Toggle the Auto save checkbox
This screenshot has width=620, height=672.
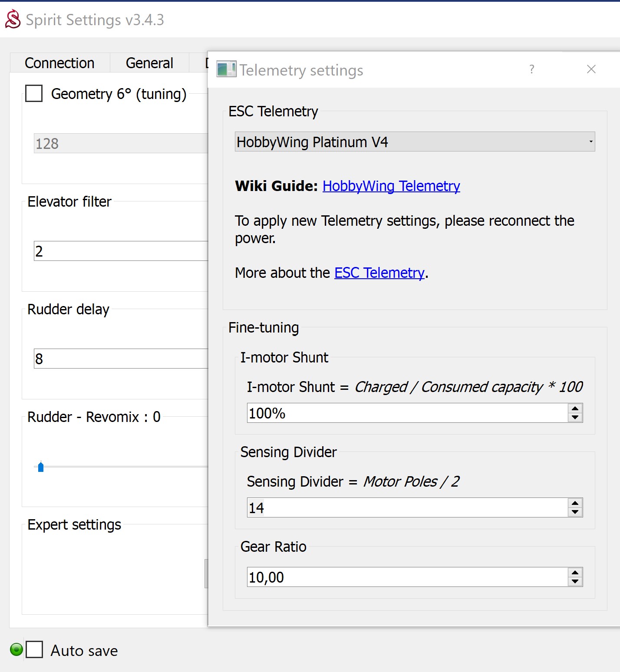click(x=34, y=650)
